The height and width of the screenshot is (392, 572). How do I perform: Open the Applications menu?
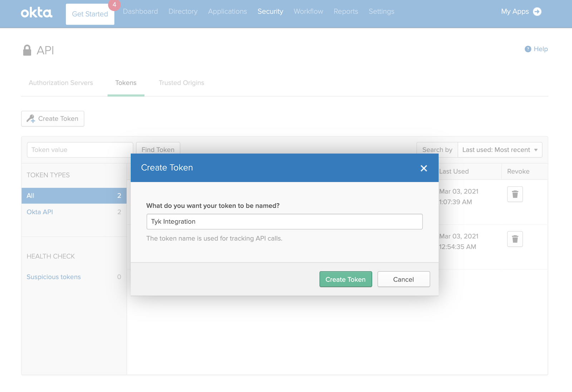[x=227, y=11]
